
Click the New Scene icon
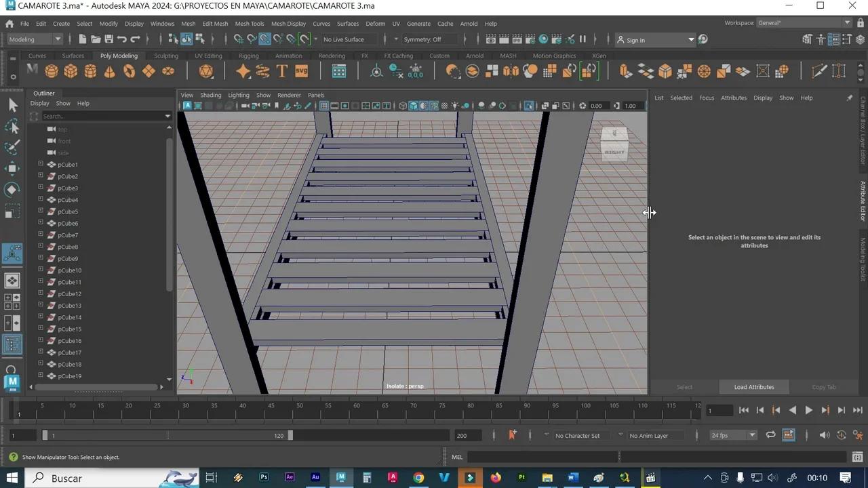82,39
